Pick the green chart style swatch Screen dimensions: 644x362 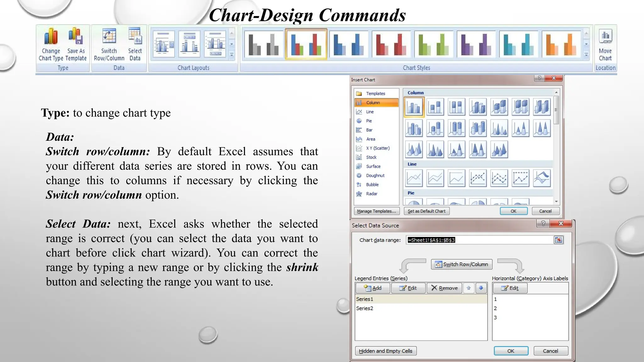pos(433,44)
